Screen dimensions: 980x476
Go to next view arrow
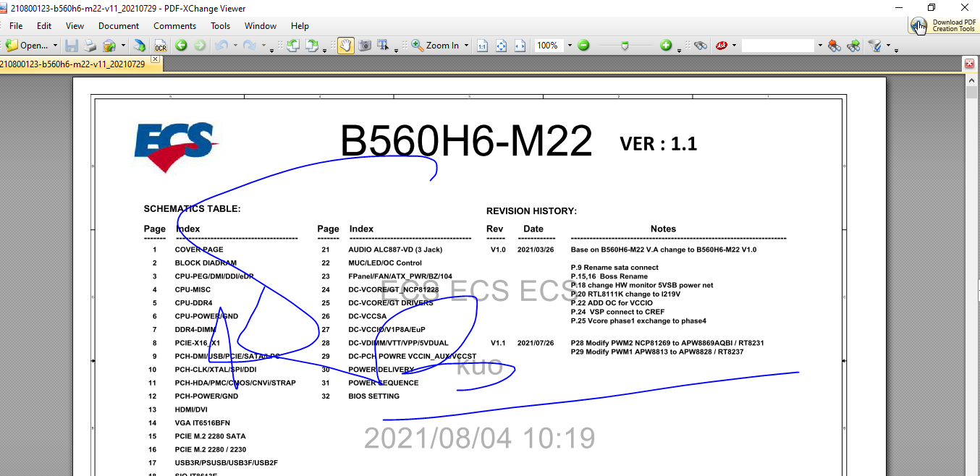(199, 45)
